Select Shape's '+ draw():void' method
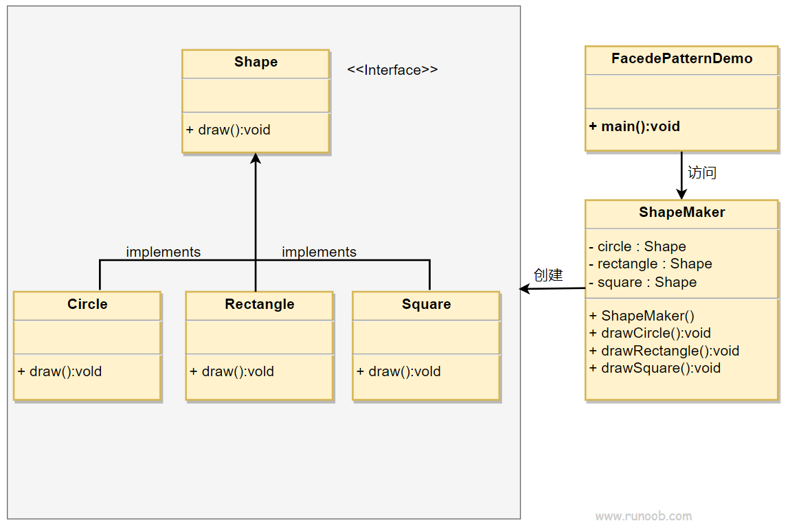Screen dimensions: 790x532 228,130
